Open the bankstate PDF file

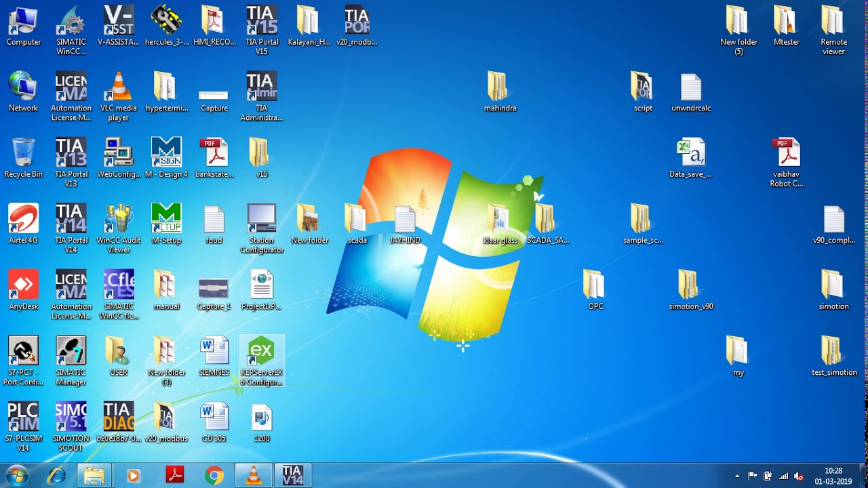(x=214, y=159)
